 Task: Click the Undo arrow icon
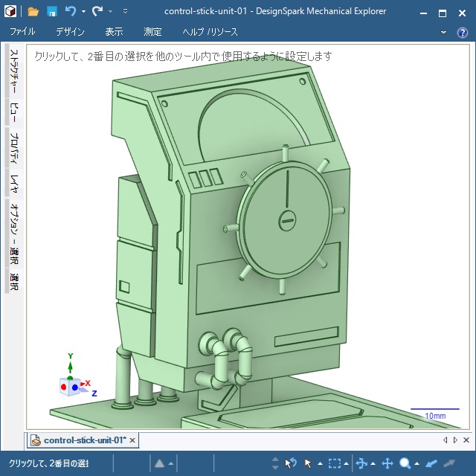point(71,12)
